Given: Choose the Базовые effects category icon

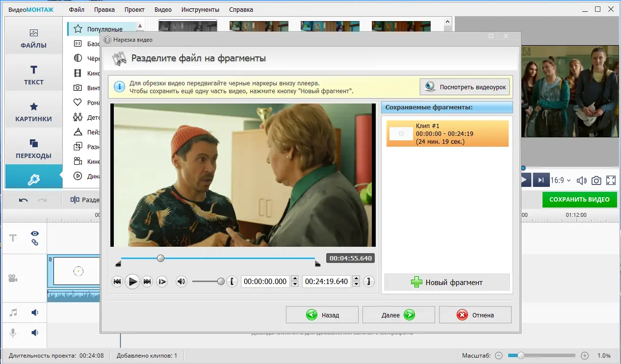Looking at the screenshot, I should (78, 44).
